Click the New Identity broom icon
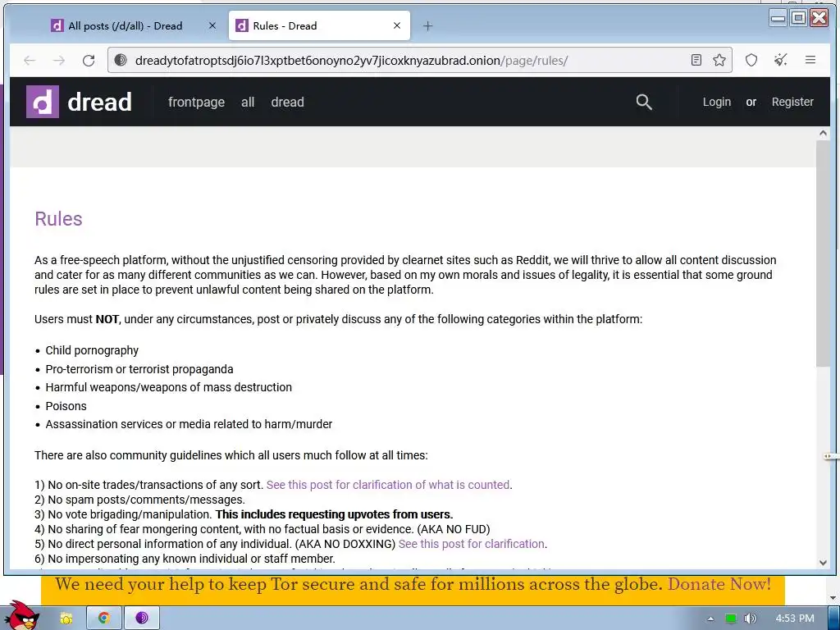 click(781, 60)
